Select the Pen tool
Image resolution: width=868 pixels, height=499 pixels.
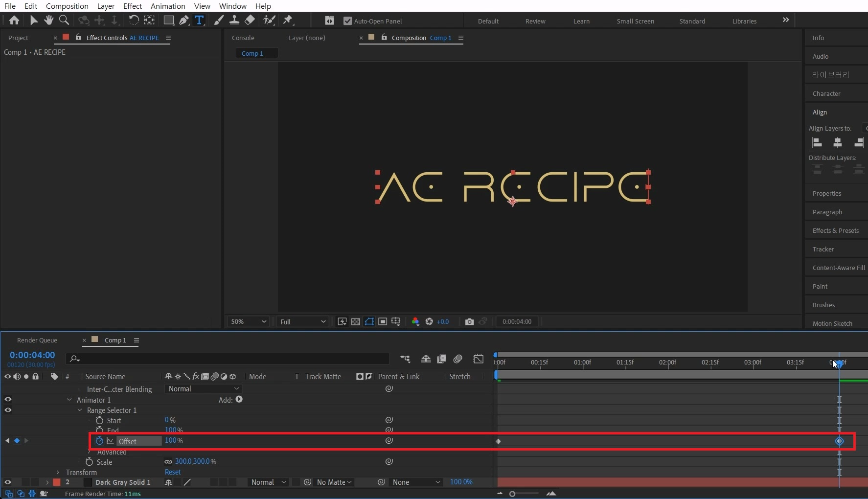point(183,20)
